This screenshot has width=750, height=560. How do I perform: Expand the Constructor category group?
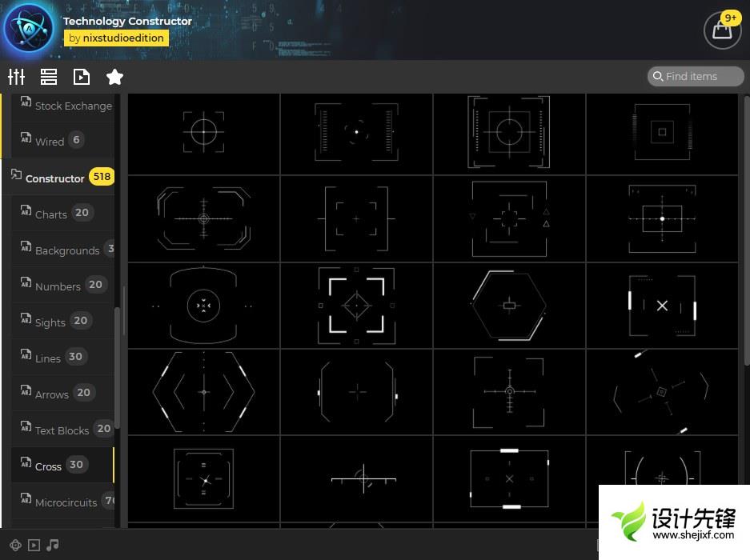click(x=54, y=178)
